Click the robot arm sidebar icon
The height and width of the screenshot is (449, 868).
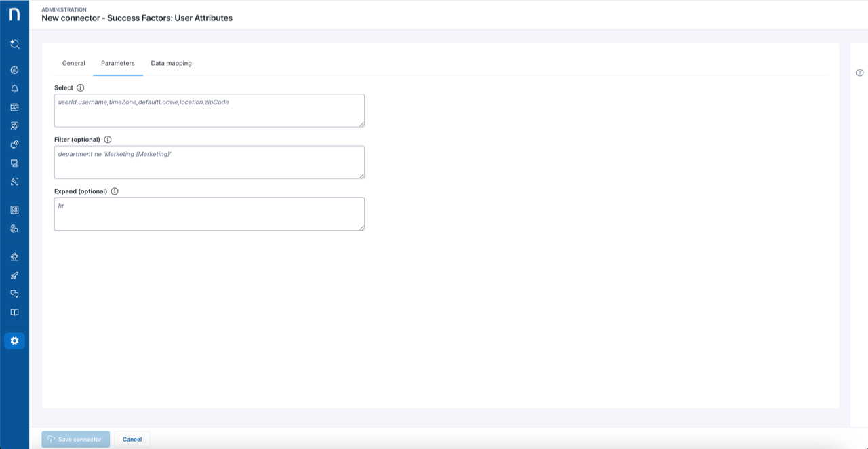coord(14,256)
